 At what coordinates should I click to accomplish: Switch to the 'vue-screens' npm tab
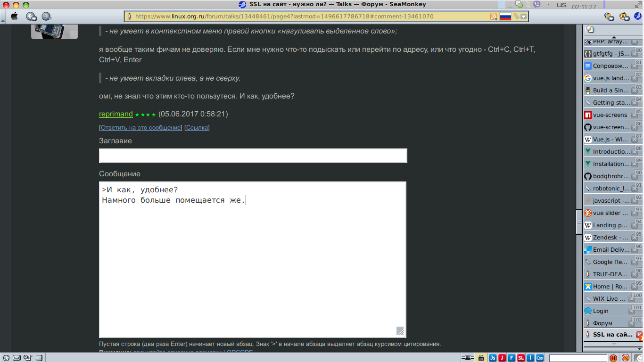click(613, 115)
